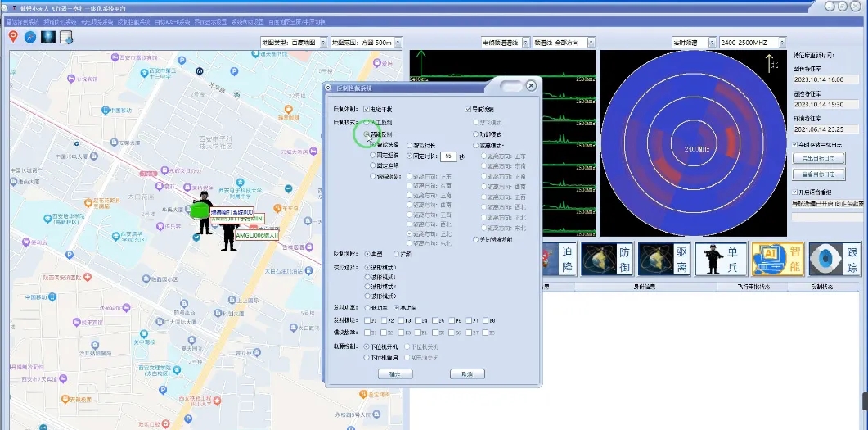Click the 迫降 forced-landing button
Image resolution: width=868 pixels, height=430 pixels.
pyautogui.click(x=560, y=260)
